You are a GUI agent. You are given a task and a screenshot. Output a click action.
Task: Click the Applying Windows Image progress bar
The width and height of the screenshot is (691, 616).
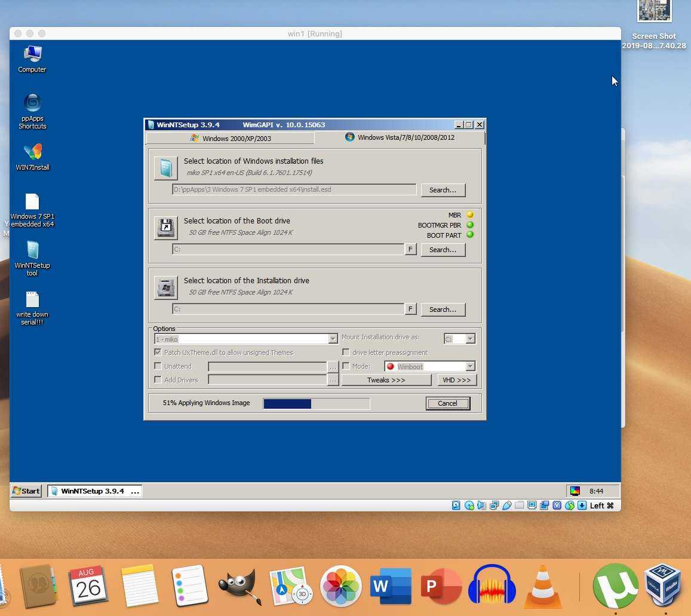click(x=317, y=403)
